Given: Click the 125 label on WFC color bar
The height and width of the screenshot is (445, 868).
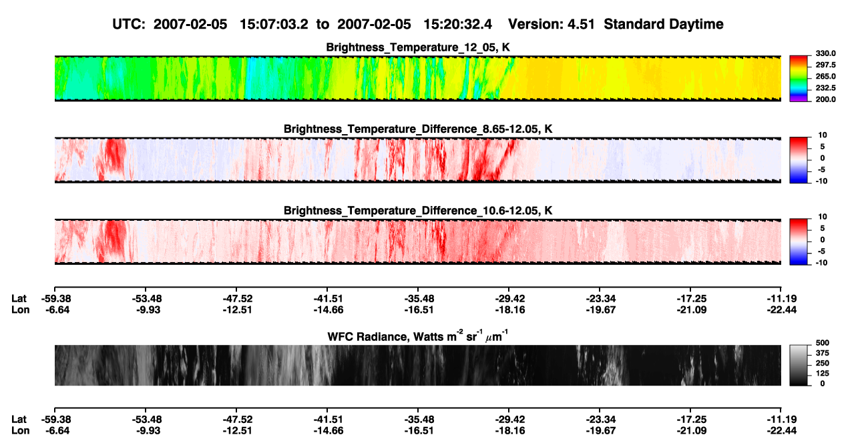Looking at the screenshot, I should [822, 373].
